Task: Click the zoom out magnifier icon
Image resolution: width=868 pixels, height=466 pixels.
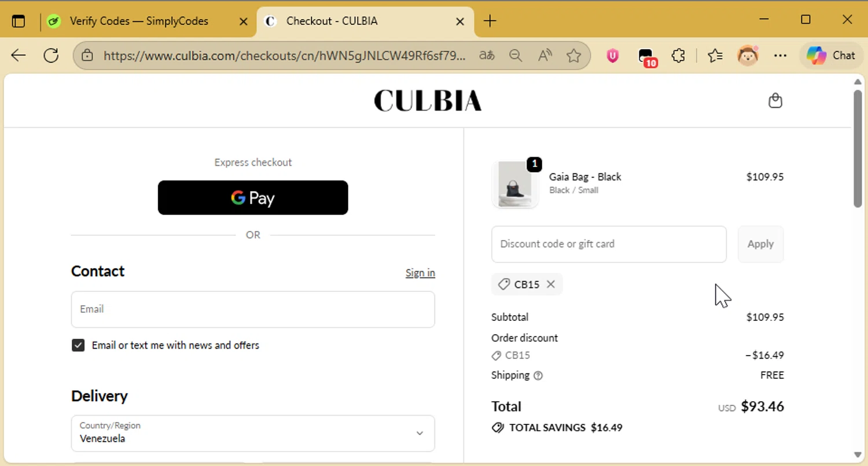Action: pyautogui.click(x=516, y=56)
